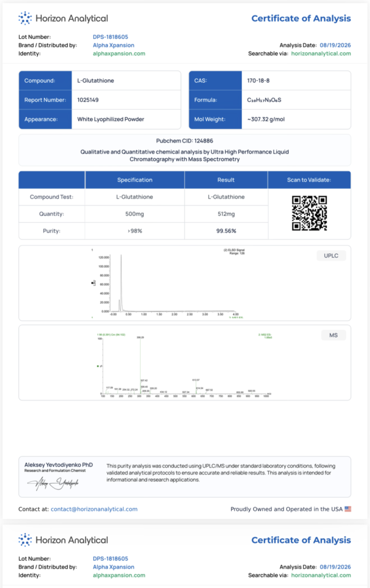370x588 pixels.
Task: Click Alpha Xpansion in the second page header
Action: click(113, 567)
